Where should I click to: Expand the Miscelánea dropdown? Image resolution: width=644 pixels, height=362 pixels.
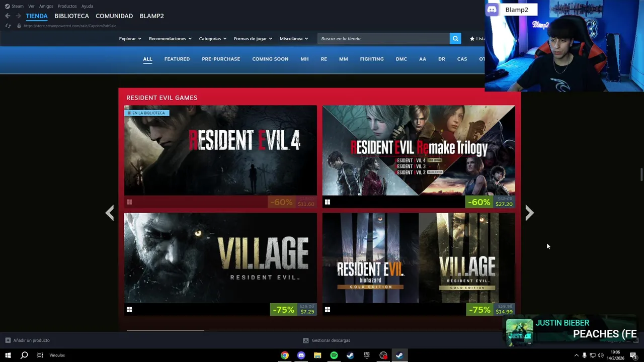click(294, 39)
